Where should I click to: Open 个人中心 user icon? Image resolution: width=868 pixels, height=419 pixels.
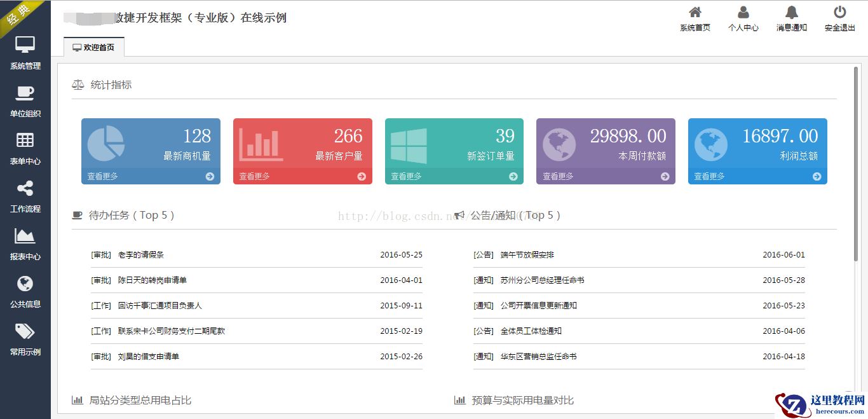click(x=743, y=13)
